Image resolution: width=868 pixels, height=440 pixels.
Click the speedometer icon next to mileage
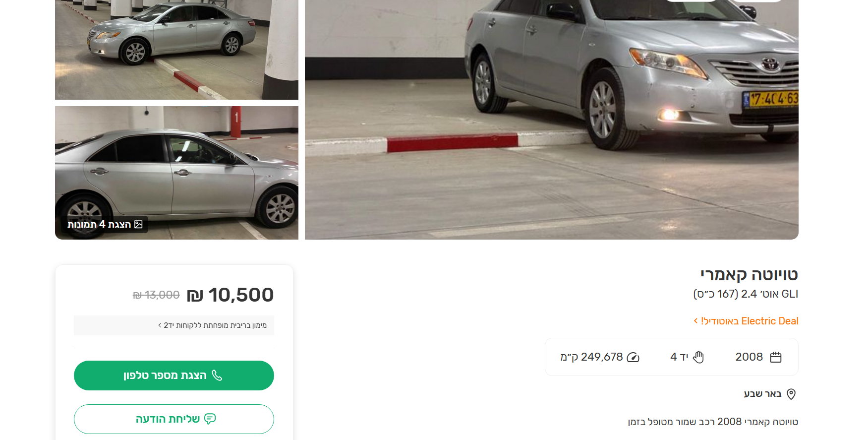(633, 357)
